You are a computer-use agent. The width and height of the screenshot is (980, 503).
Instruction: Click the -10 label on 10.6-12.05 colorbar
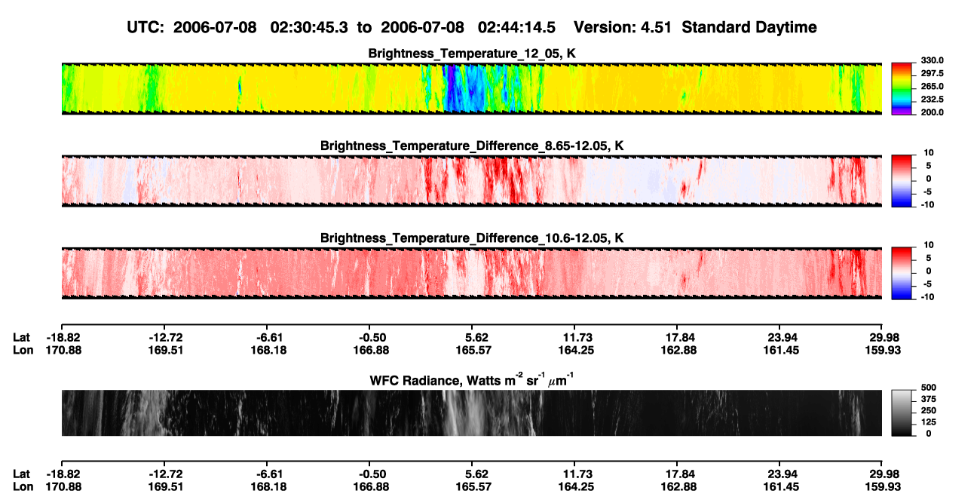tap(929, 297)
